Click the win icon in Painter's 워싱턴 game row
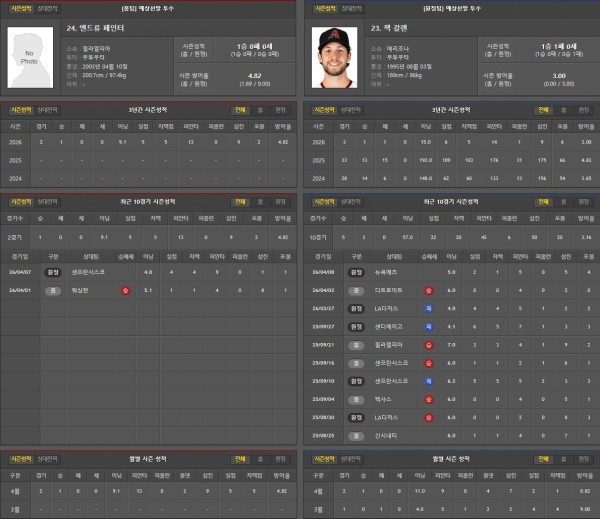Viewport: 600px width, 519px height. [x=125, y=289]
